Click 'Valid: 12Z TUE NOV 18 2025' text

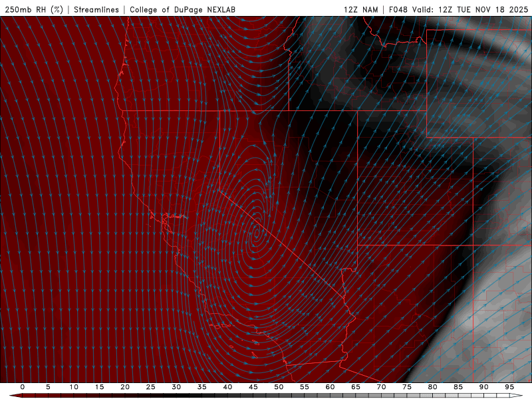click(x=470, y=9)
